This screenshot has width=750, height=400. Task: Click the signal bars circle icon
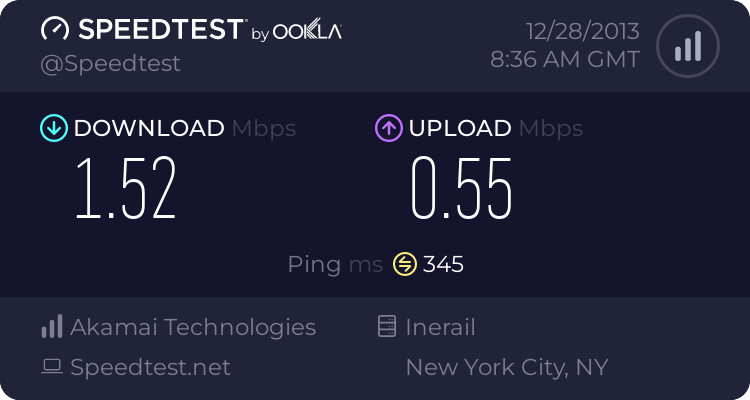tap(687, 46)
